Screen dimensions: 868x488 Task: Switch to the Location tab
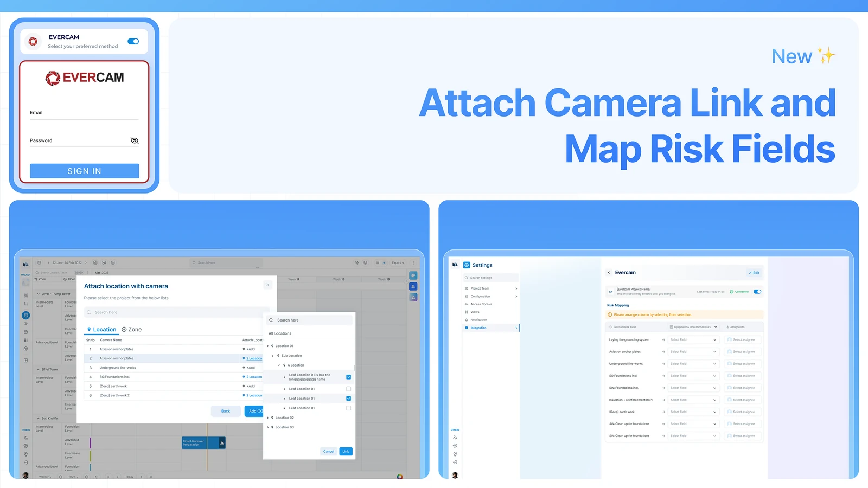[x=101, y=330]
